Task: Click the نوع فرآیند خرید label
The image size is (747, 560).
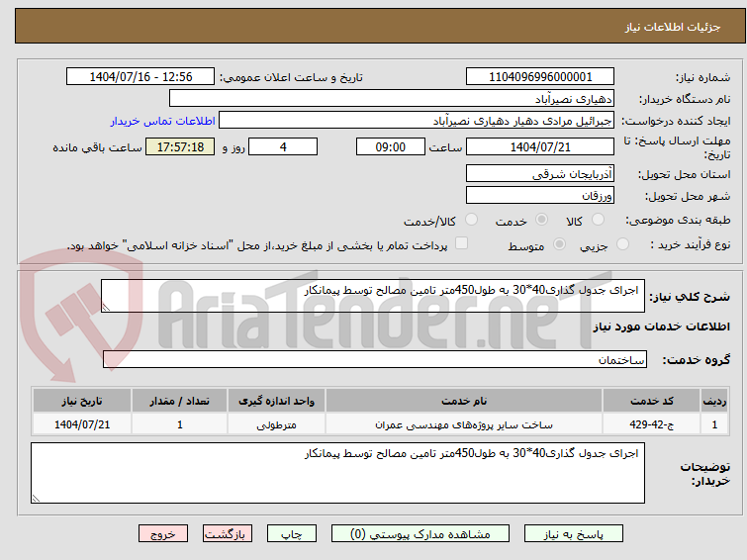Action: tap(691, 245)
